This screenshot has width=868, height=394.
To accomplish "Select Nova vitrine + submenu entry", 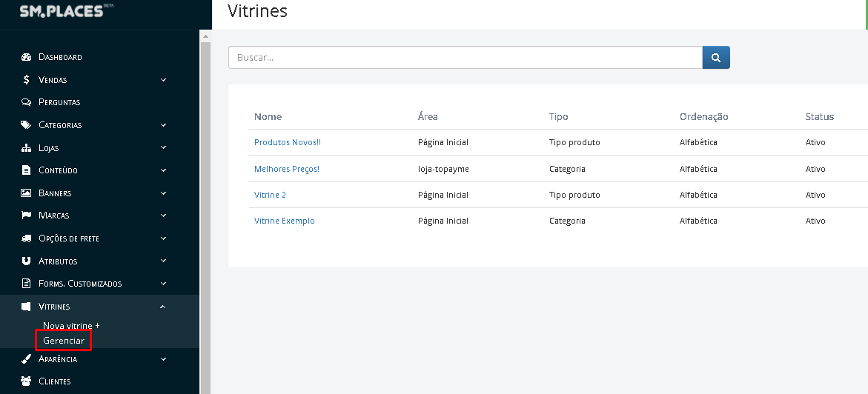I will [71, 326].
